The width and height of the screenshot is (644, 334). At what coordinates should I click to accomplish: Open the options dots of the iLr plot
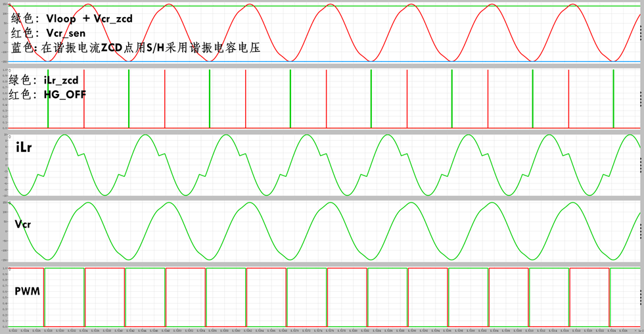point(641,165)
